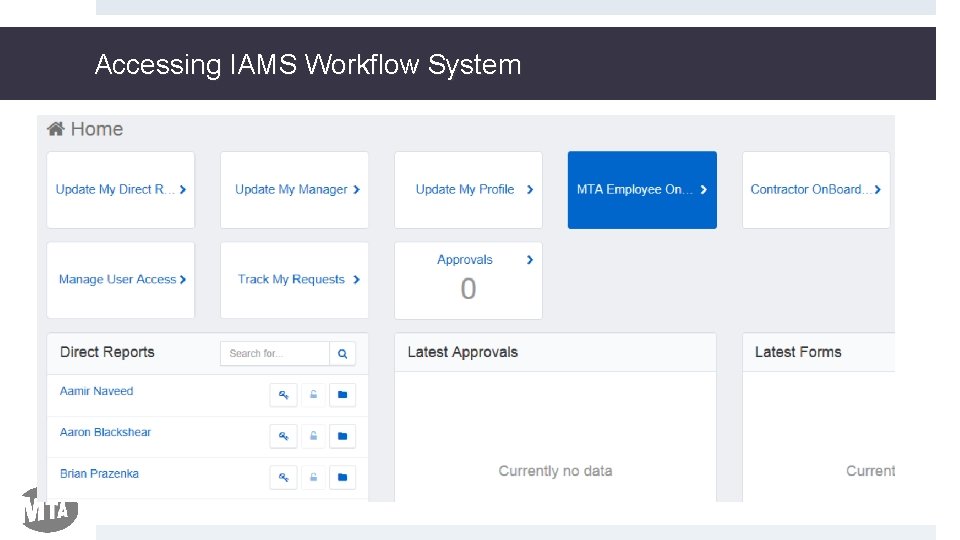Click the Direct Reports panel heading
This screenshot has width=960, height=540.
pos(107,352)
